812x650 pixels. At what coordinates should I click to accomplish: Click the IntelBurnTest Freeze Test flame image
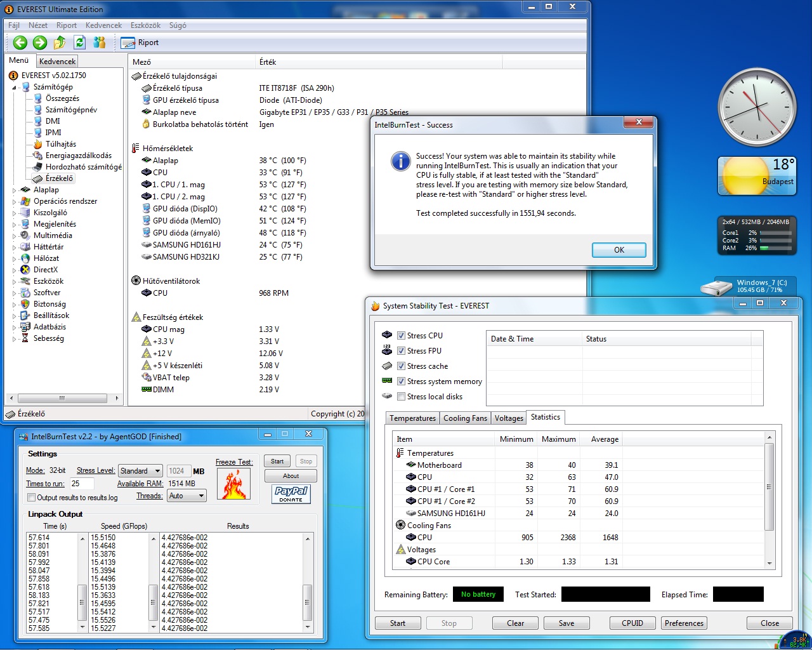click(234, 484)
